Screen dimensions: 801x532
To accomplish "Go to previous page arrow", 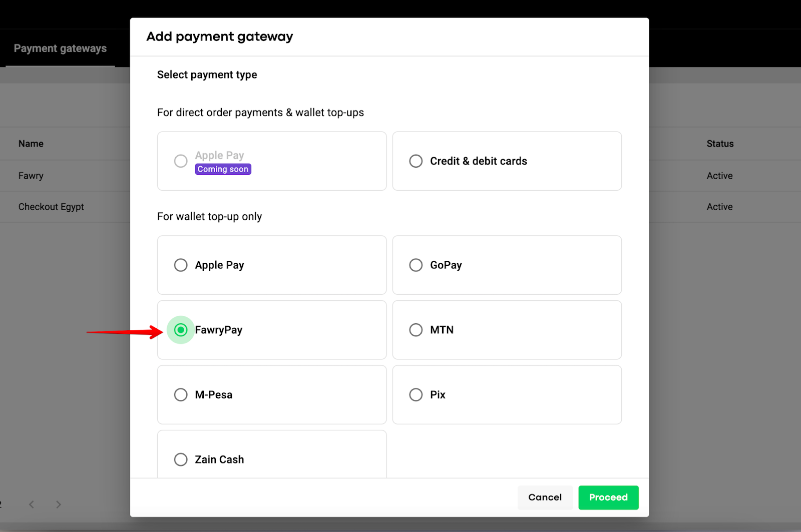I will click(32, 504).
